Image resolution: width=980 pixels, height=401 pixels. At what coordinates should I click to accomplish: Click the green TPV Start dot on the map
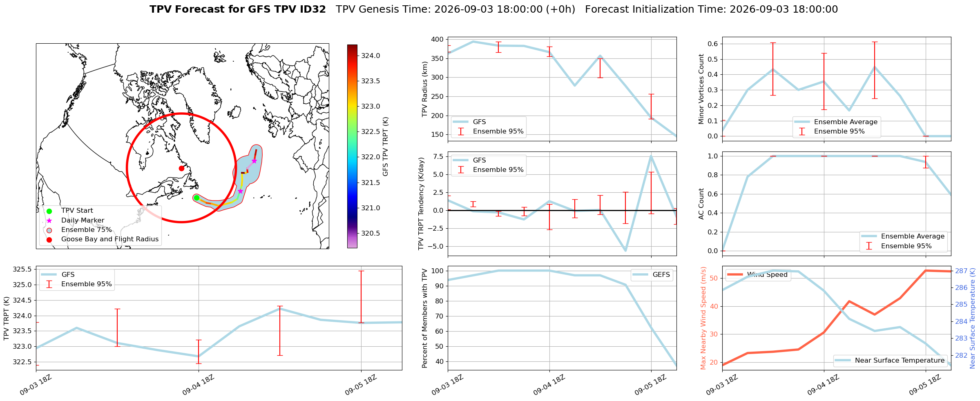pyautogui.click(x=196, y=198)
